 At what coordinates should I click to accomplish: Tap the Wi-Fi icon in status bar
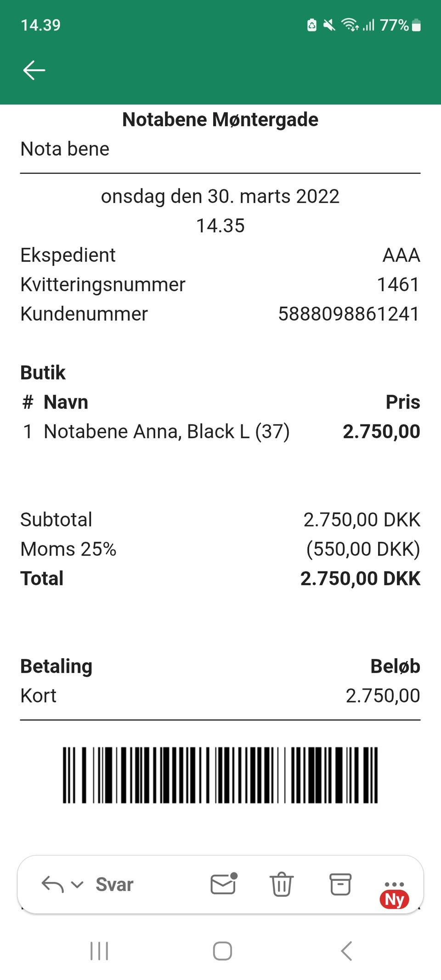(x=350, y=25)
